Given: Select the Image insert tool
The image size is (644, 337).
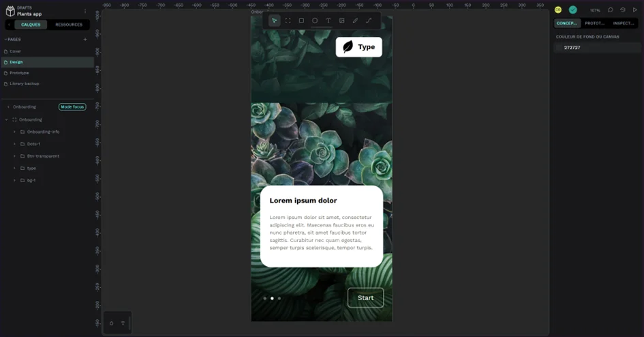Looking at the screenshot, I should [341, 20].
